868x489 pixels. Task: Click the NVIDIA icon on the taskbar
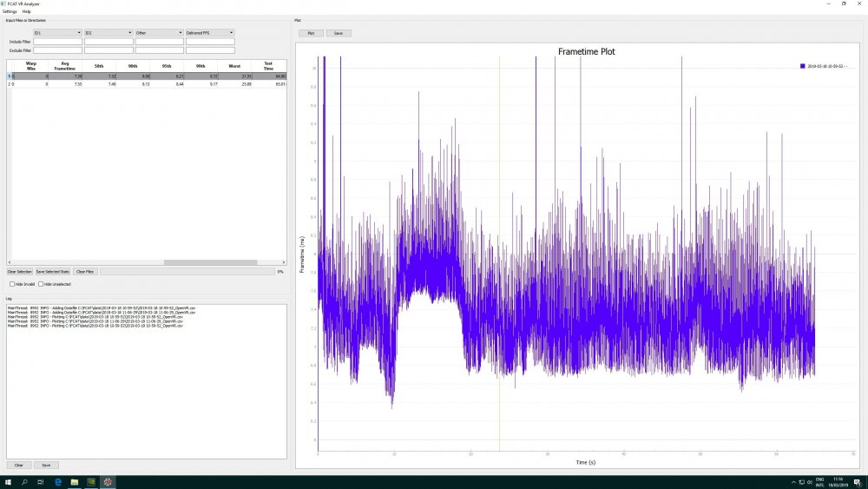pos(91,481)
